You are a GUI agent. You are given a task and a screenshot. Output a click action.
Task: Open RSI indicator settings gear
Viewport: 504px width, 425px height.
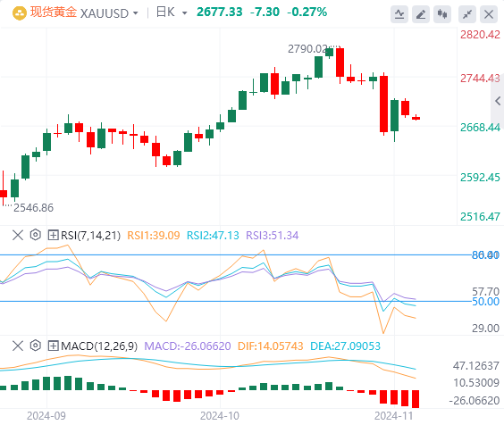pyautogui.click(x=36, y=235)
